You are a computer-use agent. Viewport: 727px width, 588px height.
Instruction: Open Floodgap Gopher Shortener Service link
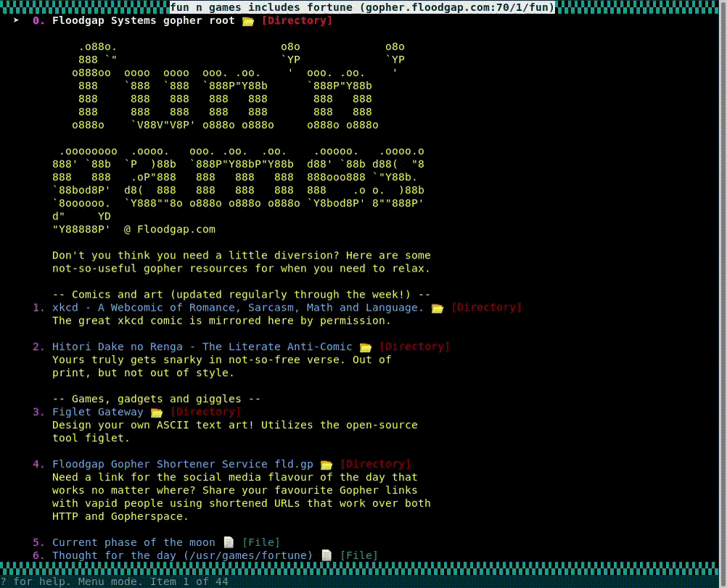coord(182,464)
